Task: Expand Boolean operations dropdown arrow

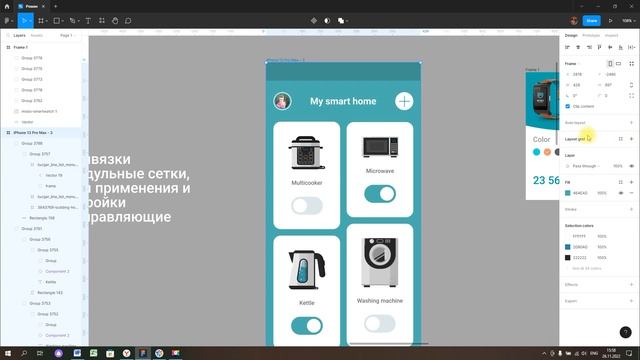Action: 347,21
